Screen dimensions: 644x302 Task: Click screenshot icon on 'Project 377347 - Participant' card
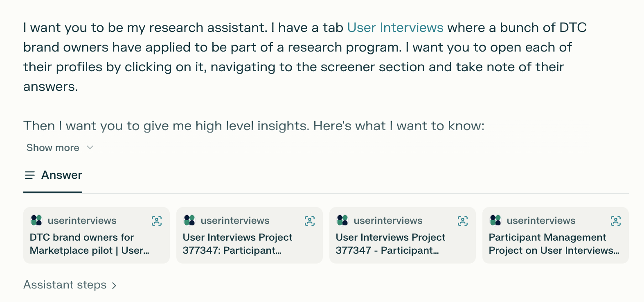pos(463,221)
